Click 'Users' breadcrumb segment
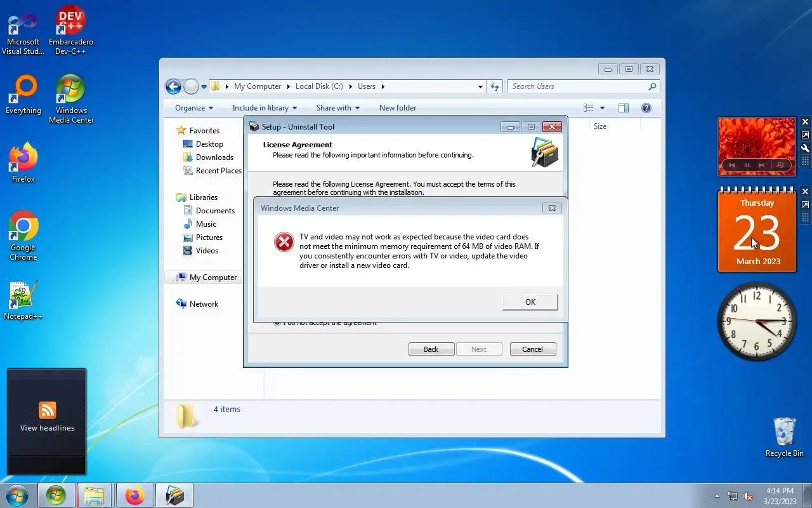 tap(366, 86)
